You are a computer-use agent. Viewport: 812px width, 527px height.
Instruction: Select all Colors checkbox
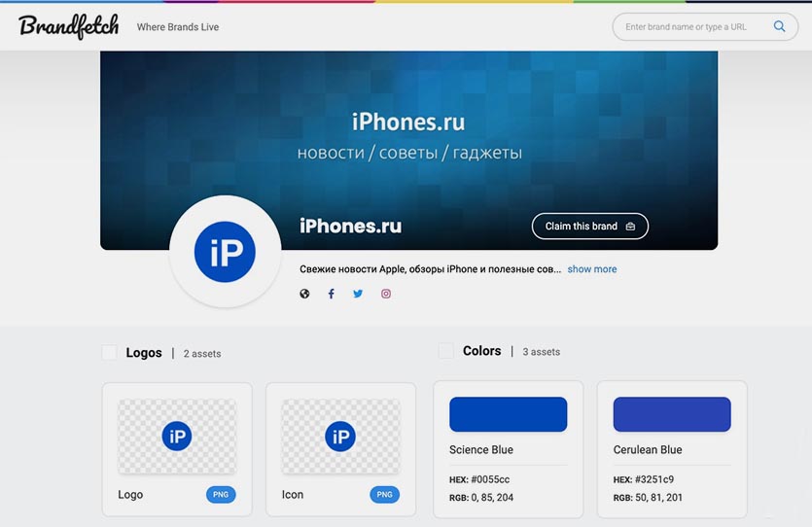(x=446, y=351)
